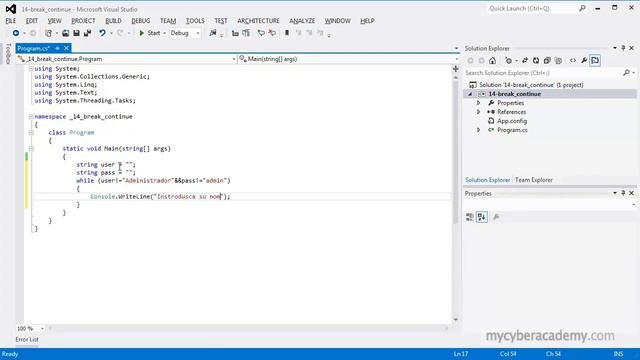Click the Property Pages wrench icon
The height and width of the screenshot is (360, 640).
point(496,217)
